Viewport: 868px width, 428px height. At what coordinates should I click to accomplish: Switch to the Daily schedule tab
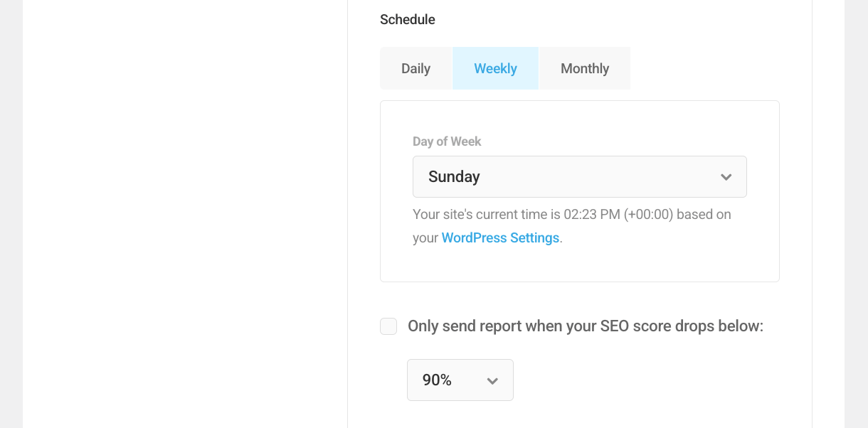point(416,68)
